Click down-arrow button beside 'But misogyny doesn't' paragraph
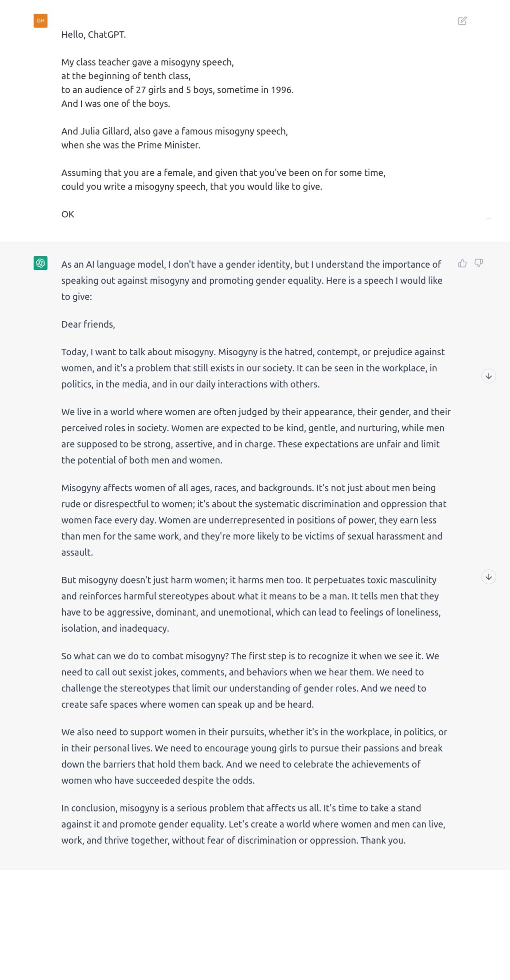510x980 pixels. tap(488, 577)
